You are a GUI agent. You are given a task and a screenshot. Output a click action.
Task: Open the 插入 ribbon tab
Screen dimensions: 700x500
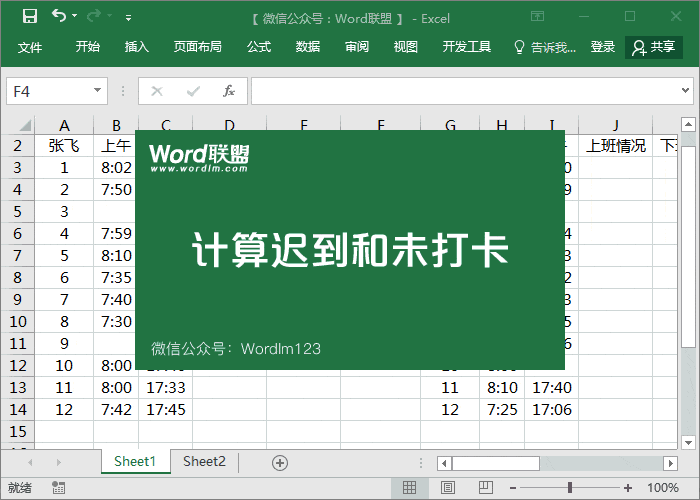point(137,47)
